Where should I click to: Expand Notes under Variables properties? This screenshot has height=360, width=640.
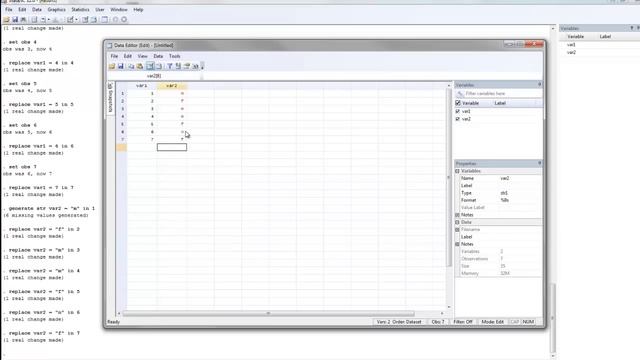pos(458,215)
